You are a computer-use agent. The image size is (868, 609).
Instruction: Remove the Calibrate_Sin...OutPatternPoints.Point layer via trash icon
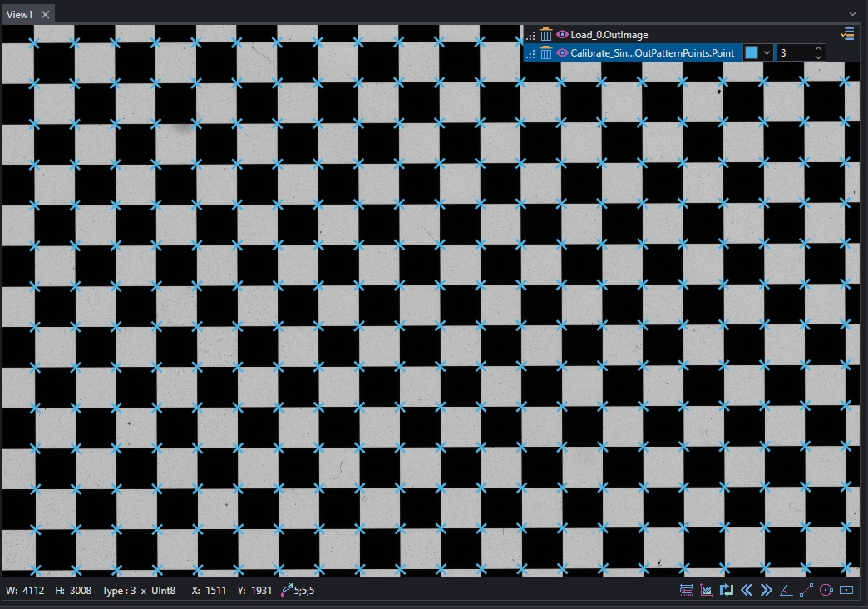[x=545, y=53]
